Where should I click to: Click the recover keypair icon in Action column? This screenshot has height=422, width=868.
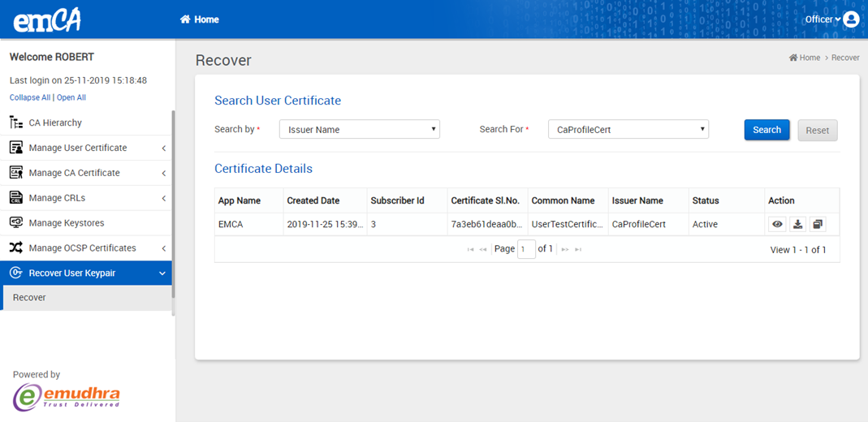[817, 225]
